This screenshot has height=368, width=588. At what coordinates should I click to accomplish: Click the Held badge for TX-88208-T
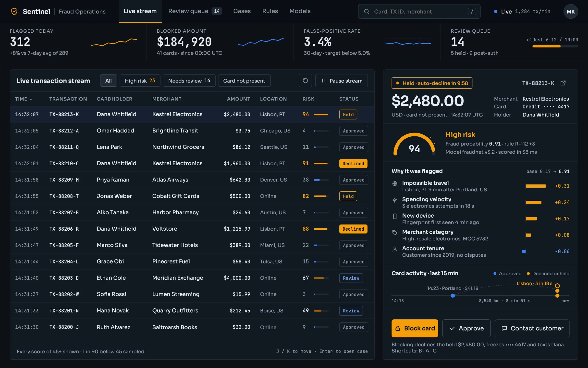[x=348, y=196]
